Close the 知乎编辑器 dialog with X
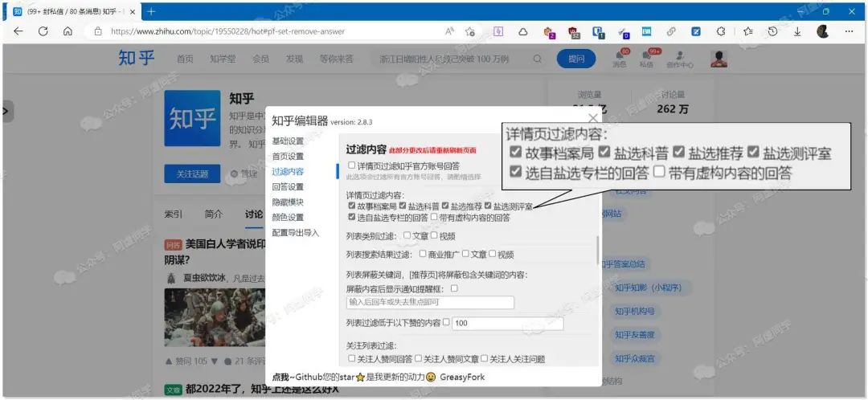Viewport: 868px width, 400px height. (592, 118)
